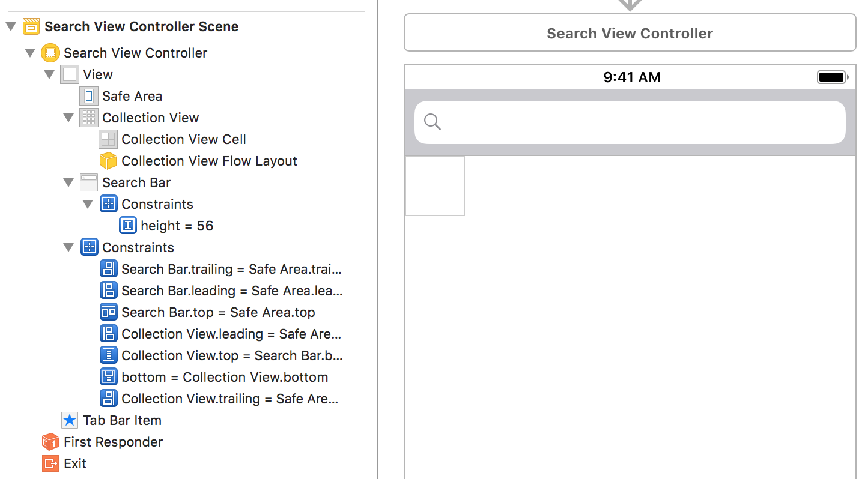Click the Collection View Cell icon
The height and width of the screenshot is (479, 868).
point(108,139)
